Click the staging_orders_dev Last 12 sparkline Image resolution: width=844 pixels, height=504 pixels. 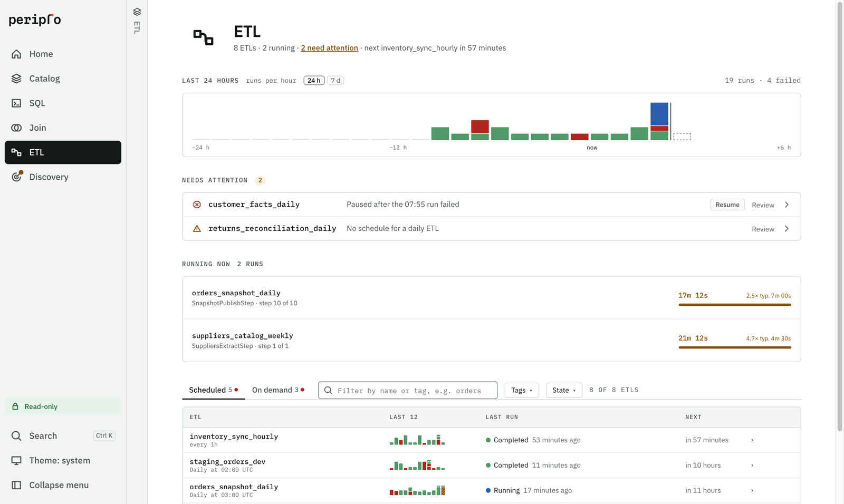417,465
